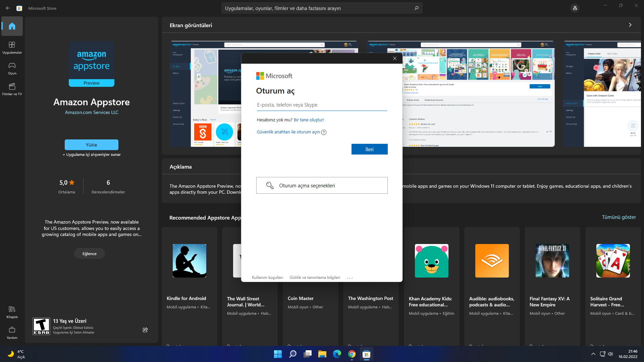
Task: Open the Home sidebar icon
Action: (12, 26)
